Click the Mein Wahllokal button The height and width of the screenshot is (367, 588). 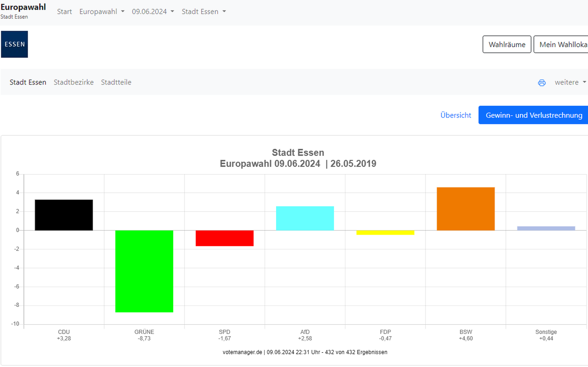561,45
